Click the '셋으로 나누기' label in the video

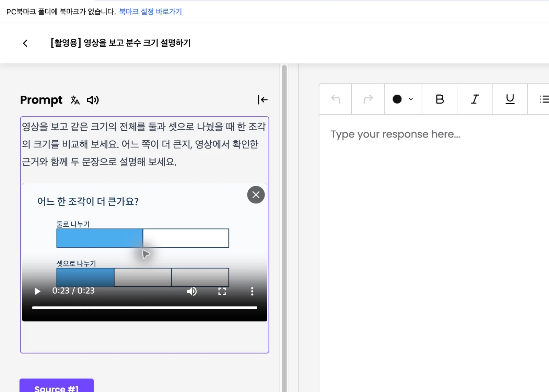click(76, 263)
